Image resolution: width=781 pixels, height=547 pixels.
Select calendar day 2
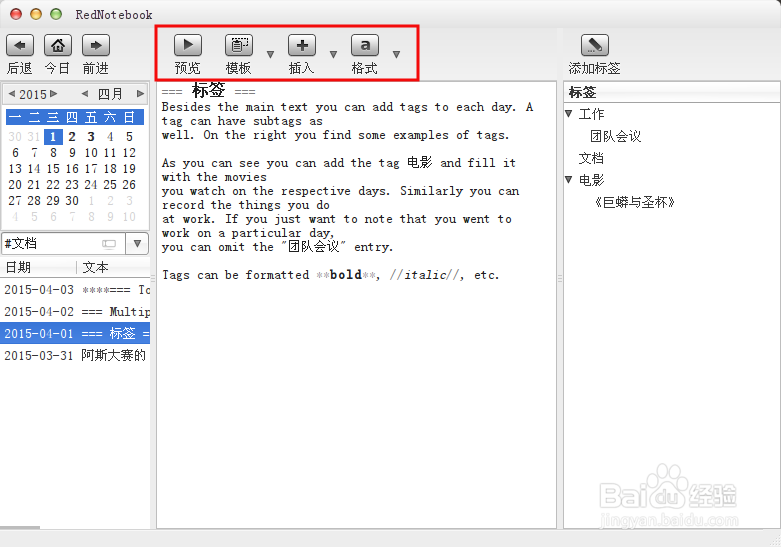point(72,137)
